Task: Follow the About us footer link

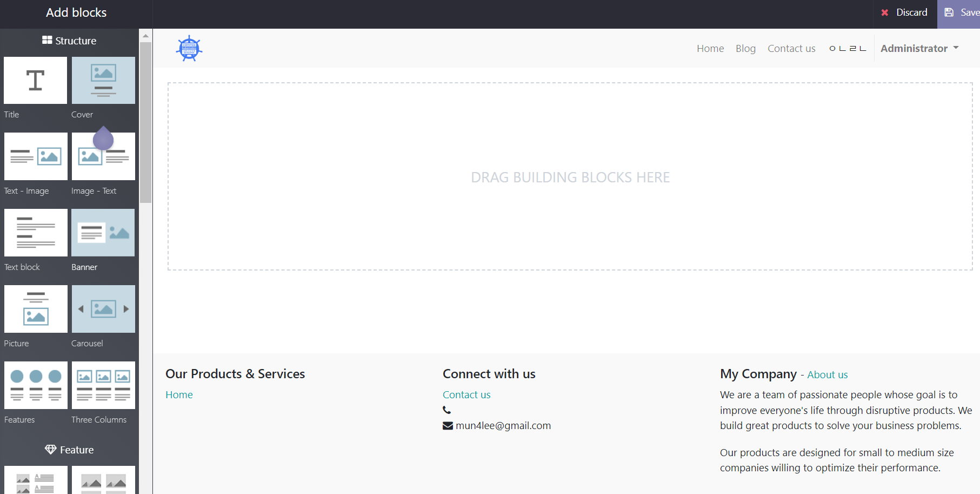Action: 827,374
